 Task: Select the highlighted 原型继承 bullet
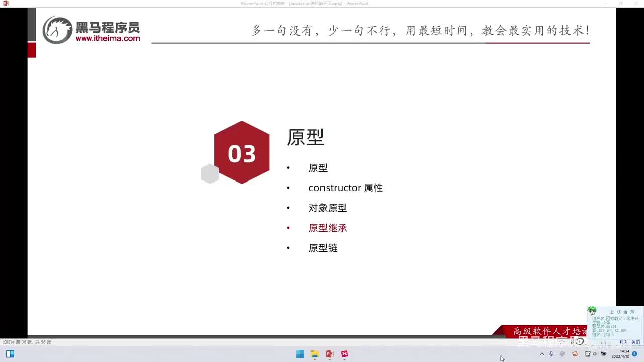328,228
